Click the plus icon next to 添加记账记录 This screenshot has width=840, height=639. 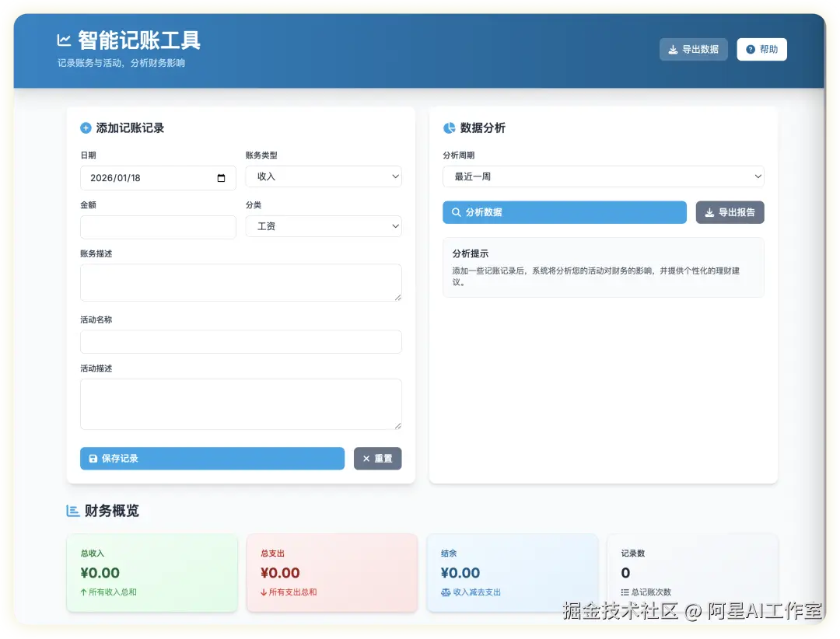pyautogui.click(x=86, y=127)
